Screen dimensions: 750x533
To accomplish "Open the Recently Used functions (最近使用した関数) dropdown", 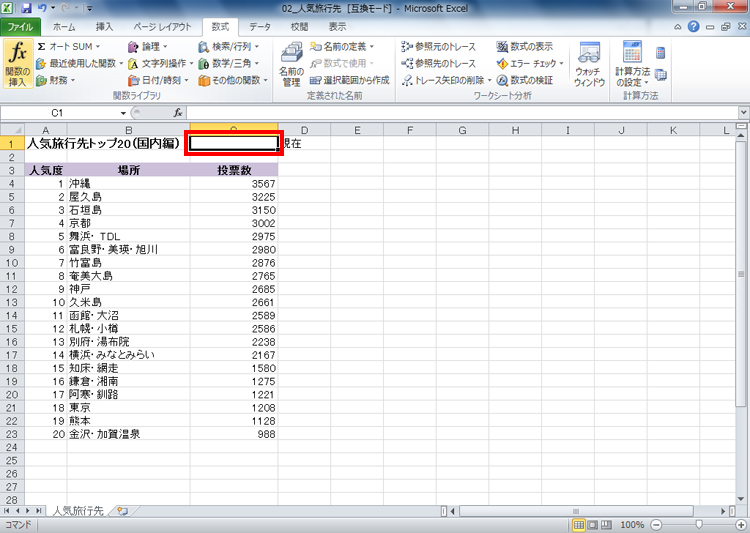I will tap(79, 63).
